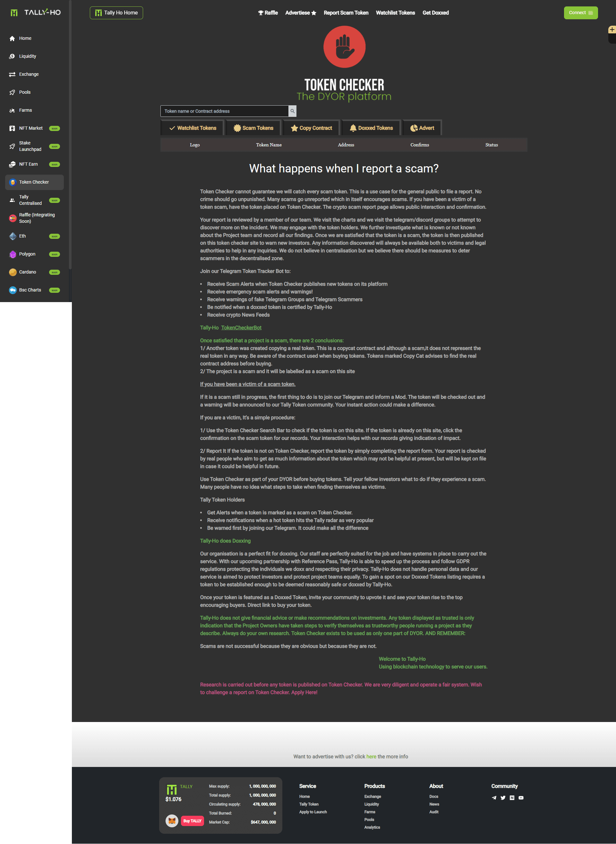Click the Address column header
This screenshot has width=616, height=844.
tap(346, 145)
